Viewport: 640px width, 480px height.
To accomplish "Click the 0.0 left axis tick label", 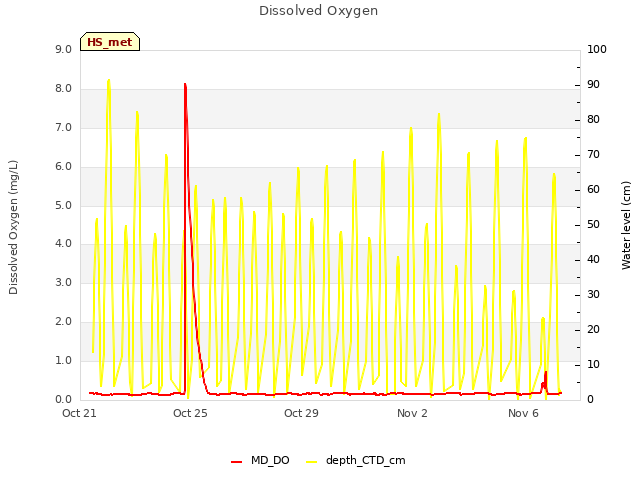I will [x=63, y=400].
